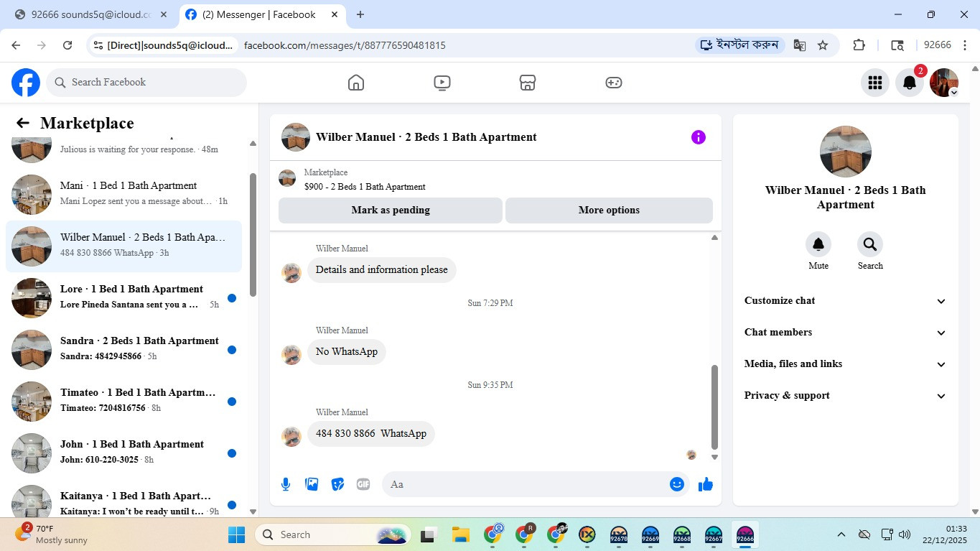Choose a GIF icon
980x551 pixels.
(363, 484)
